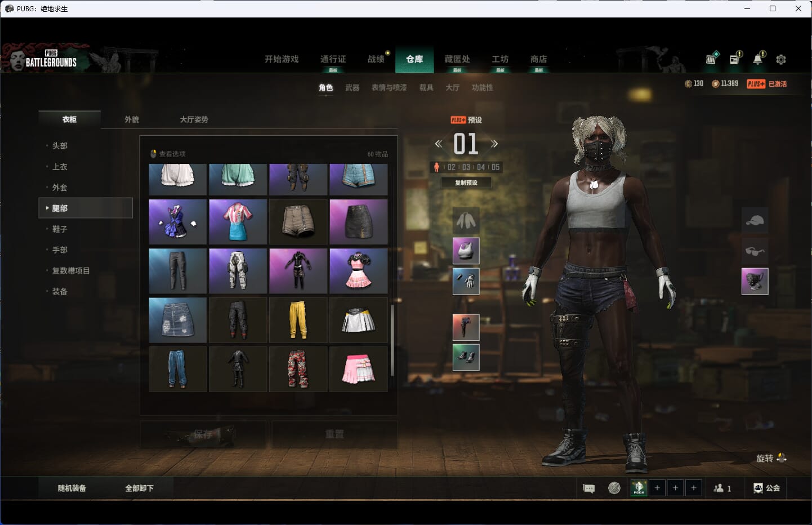Image resolution: width=812 pixels, height=525 pixels.
Task: Select the empty eyewear slot
Action: pyautogui.click(x=755, y=251)
